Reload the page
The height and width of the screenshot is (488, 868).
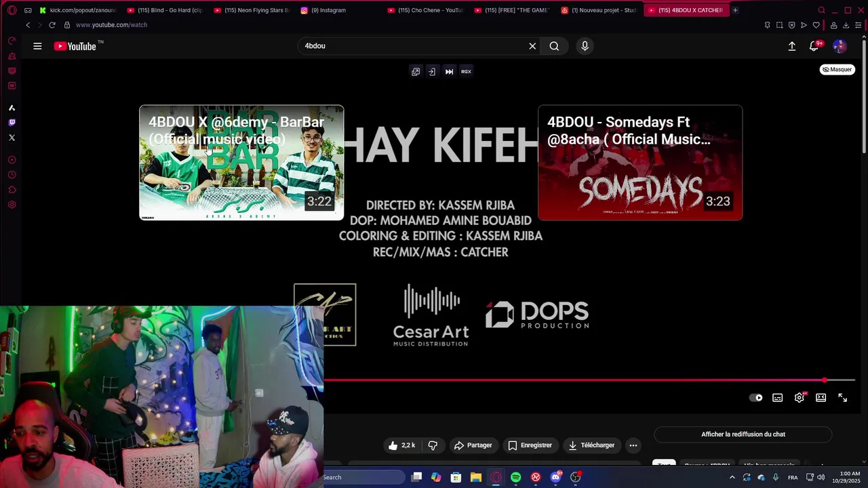pos(52,25)
